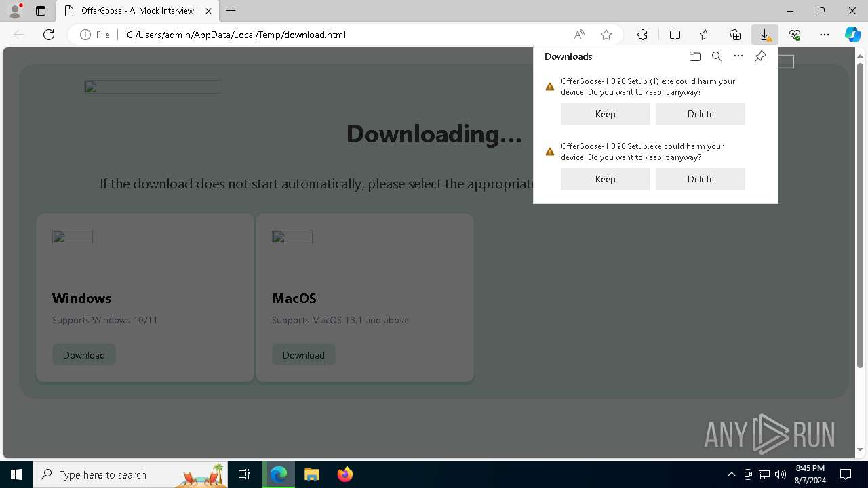868x488 pixels.
Task: Click the taskbar search box
Action: [131, 474]
